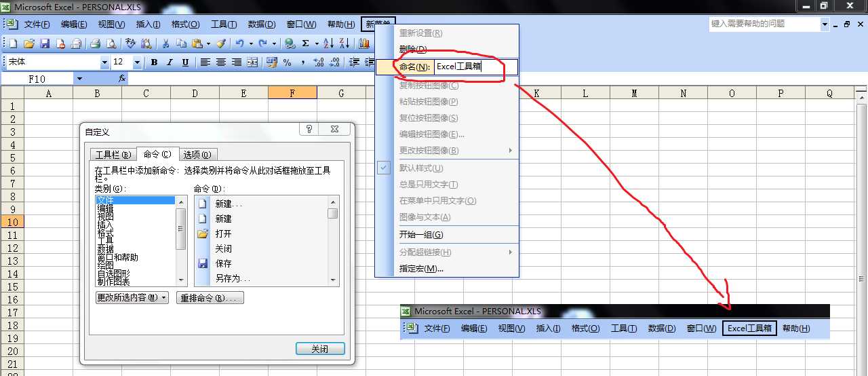This screenshot has width=868, height=376.
Task: Select the column F header
Action: [292, 94]
